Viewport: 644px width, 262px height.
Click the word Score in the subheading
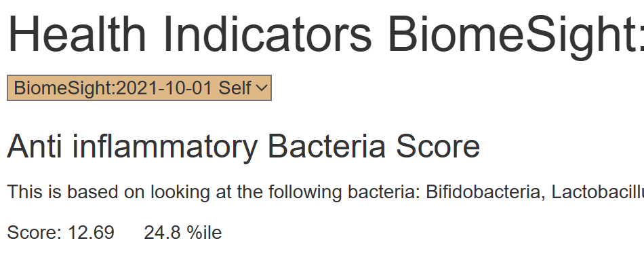point(438,147)
